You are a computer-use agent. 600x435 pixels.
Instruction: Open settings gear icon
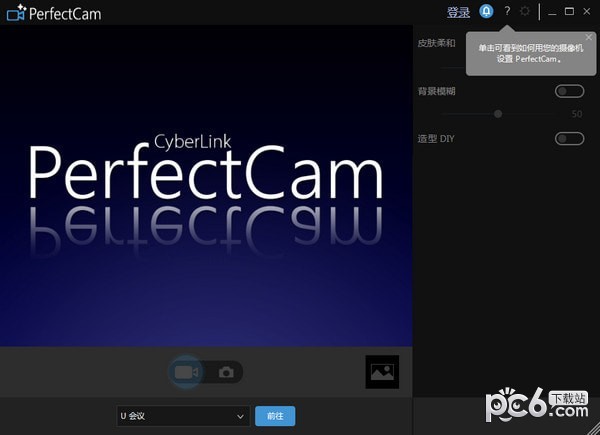[525, 11]
